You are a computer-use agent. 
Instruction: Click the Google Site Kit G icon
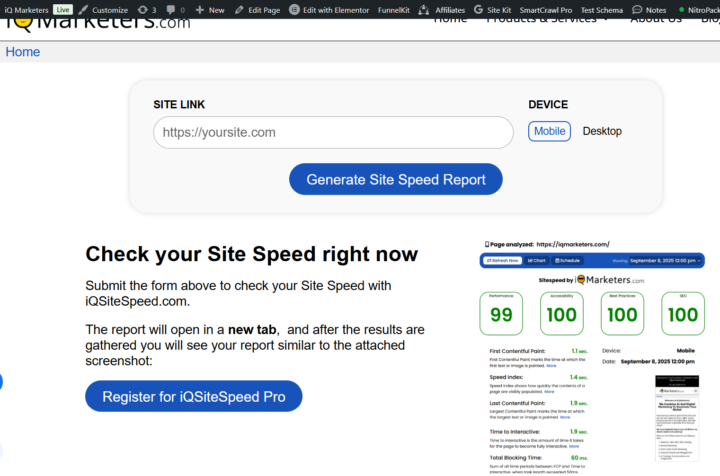point(478,10)
